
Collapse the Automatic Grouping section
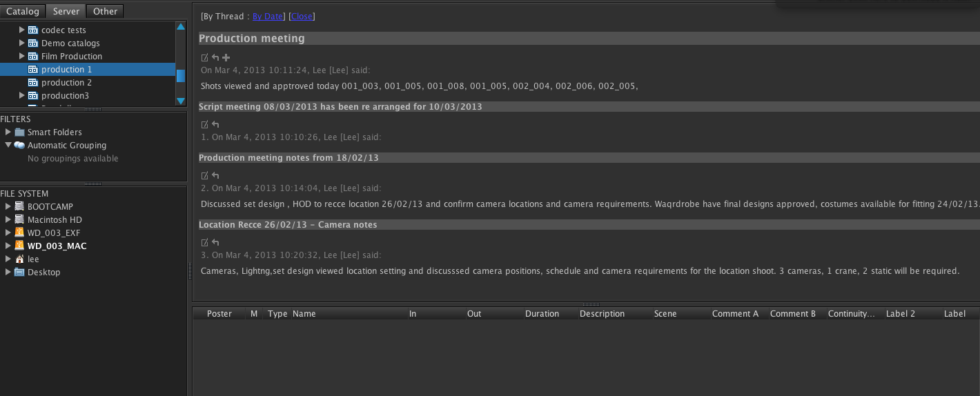point(8,146)
